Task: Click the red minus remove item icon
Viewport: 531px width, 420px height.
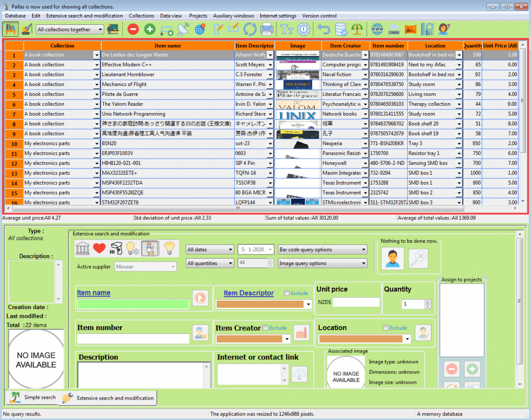Action: (x=133, y=29)
